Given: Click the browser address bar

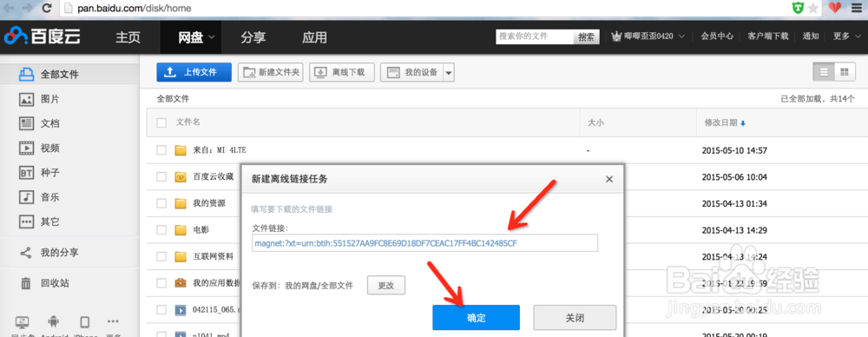Looking at the screenshot, I should pyautogui.click(x=421, y=9).
